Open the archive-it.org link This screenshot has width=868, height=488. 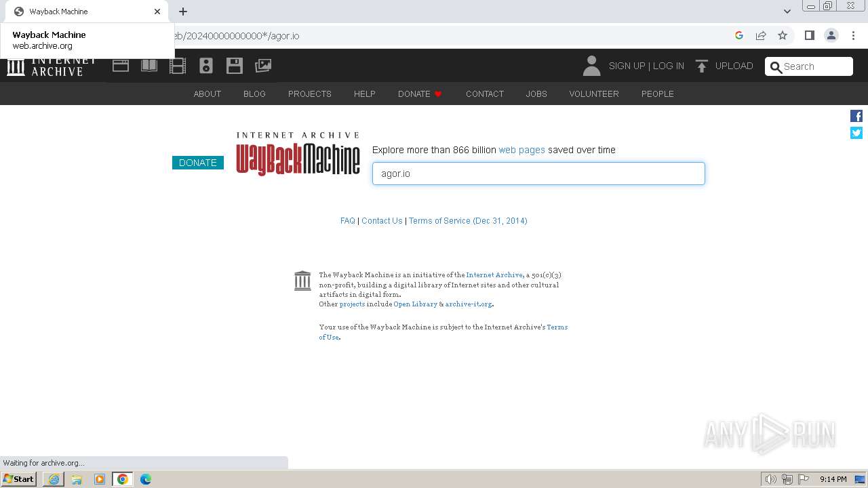pyautogui.click(x=469, y=304)
